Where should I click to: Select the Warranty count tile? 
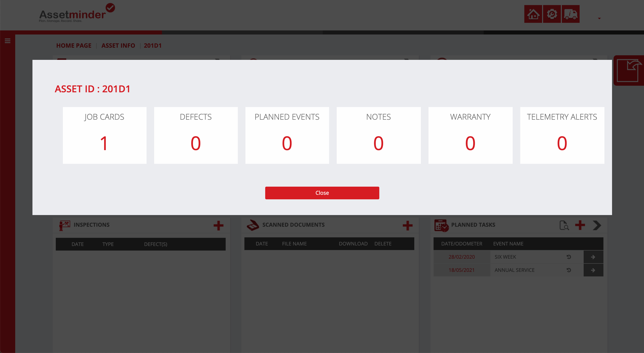[x=470, y=135]
